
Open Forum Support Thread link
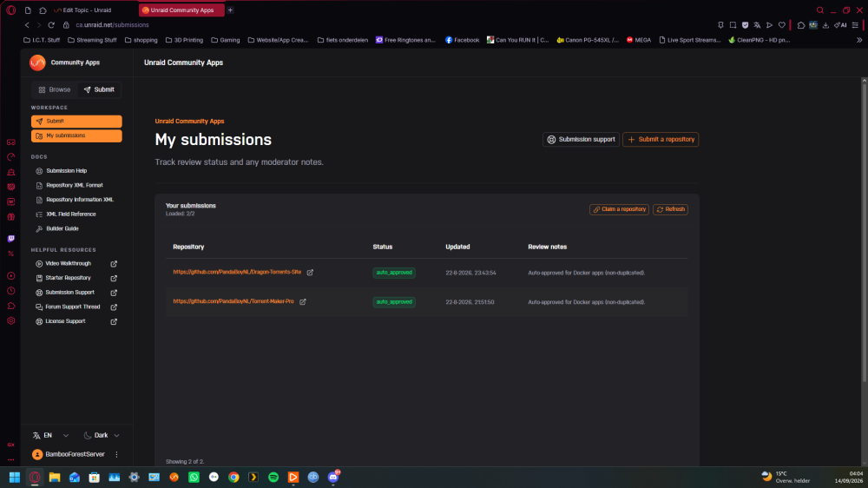tap(73, 307)
